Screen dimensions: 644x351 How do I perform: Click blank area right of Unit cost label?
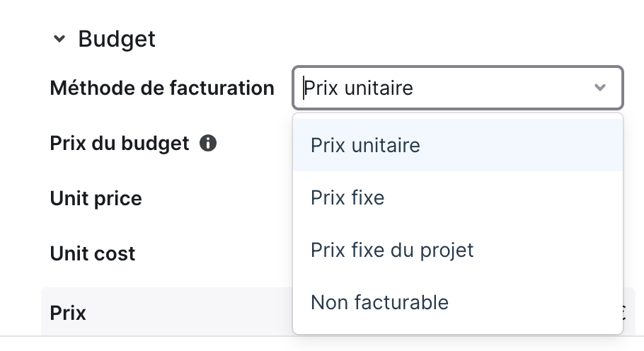point(214,254)
